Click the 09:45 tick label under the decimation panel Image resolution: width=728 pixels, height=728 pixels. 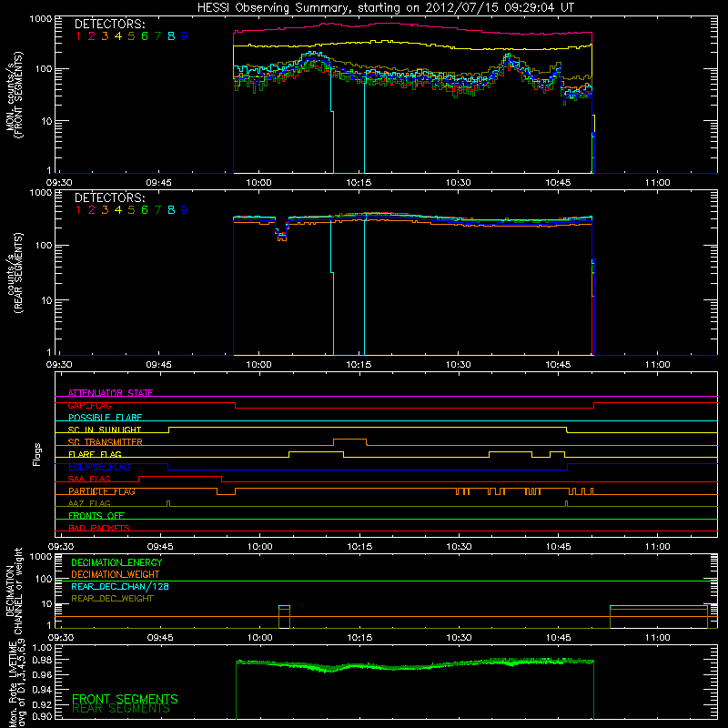click(x=160, y=638)
